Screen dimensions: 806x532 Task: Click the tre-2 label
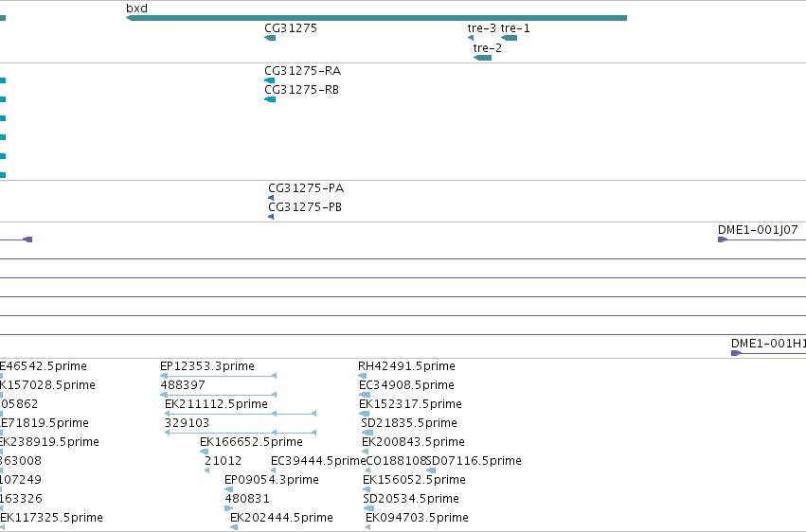coord(488,47)
